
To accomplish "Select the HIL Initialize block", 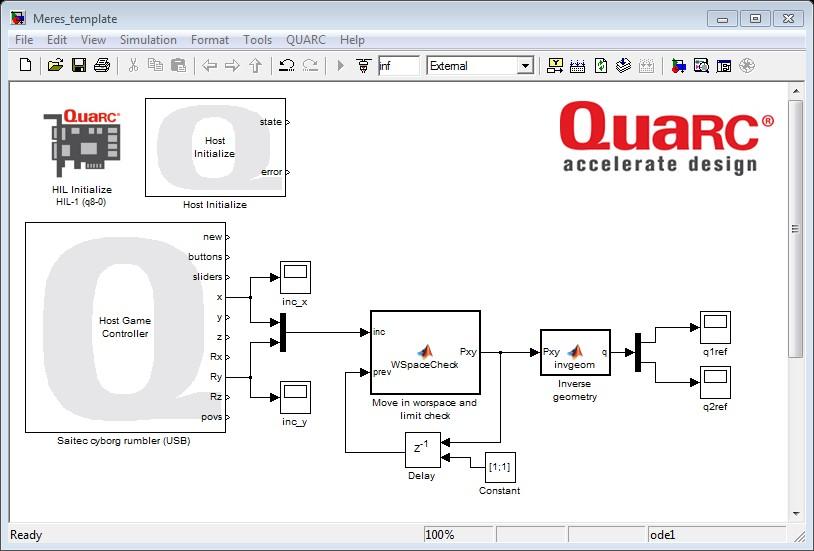I will click(82, 143).
